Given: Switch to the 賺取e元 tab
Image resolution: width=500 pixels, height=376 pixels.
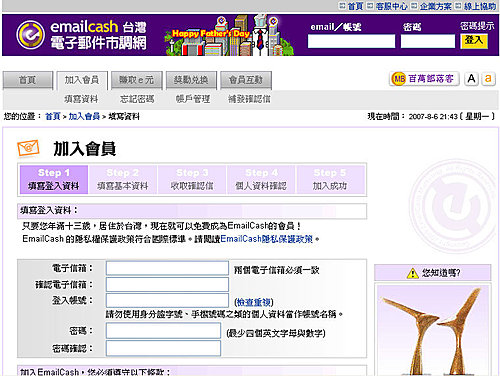Looking at the screenshot, I should tap(137, 80).
